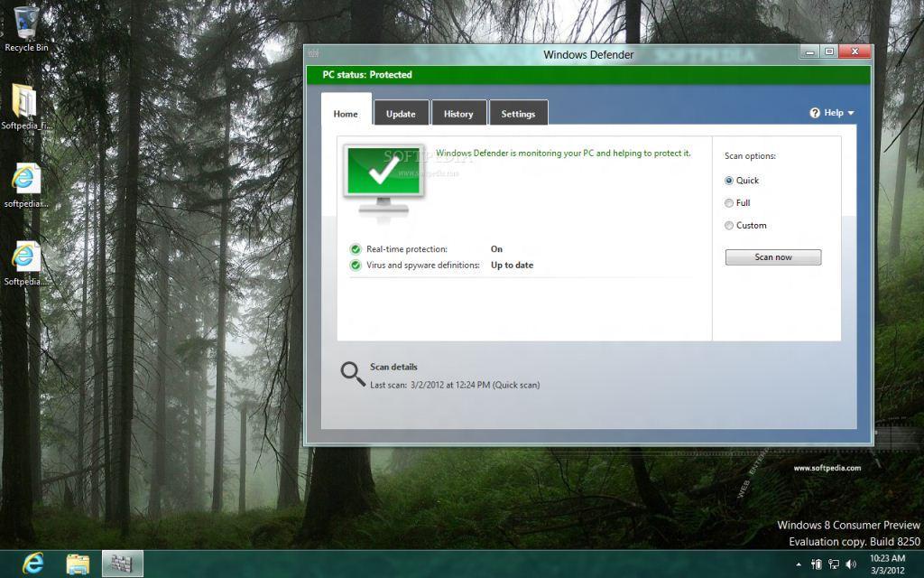Click the 'Up to date' definitions value
This screenshot has height=578, width=924.
(x=513, y=266)
